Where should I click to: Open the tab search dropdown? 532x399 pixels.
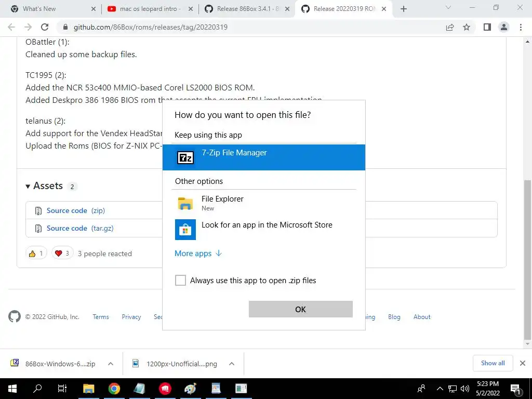pos(448,7)
